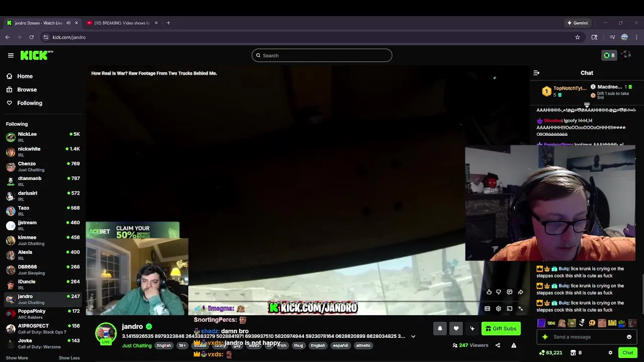
Task: Exit fullscreen mode on the player
Action: [521, 309]
